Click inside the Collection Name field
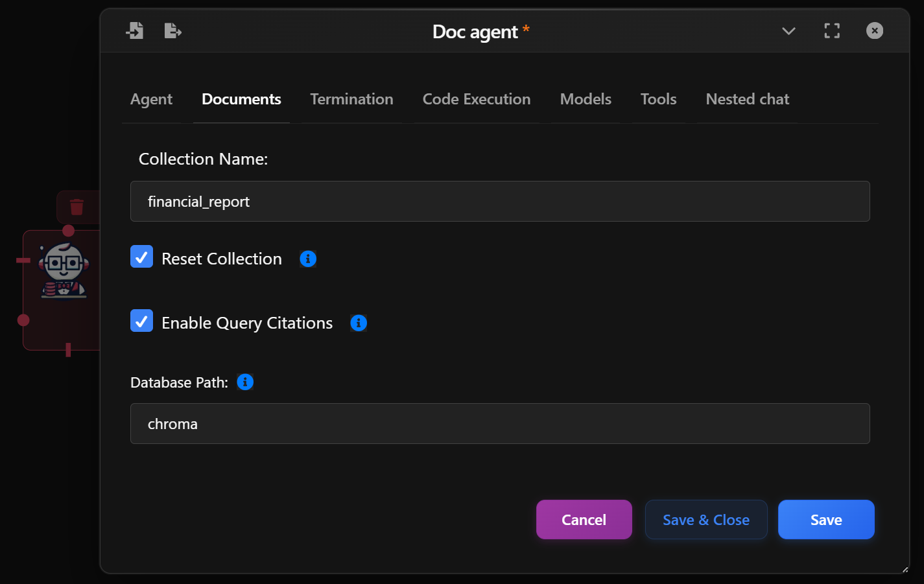The height and width of the screenshot is (584, 924). click(x=499, y=201)
